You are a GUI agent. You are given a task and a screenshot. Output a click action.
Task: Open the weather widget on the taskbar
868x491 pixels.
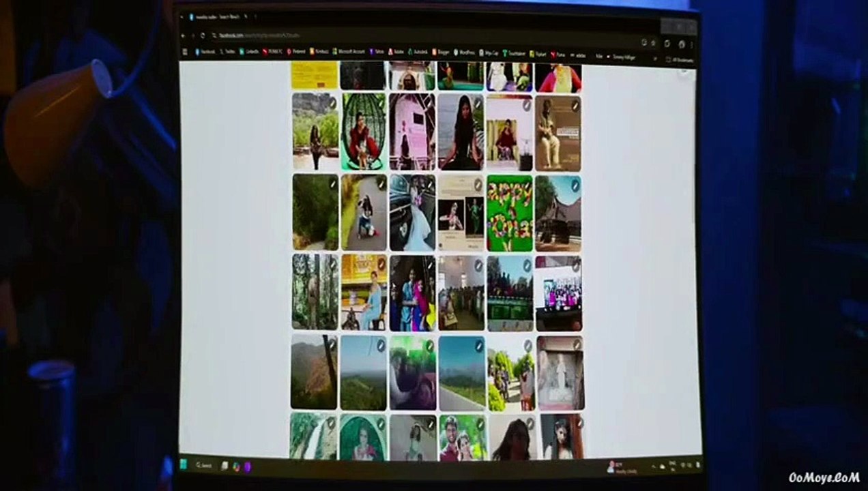point(622,469)
